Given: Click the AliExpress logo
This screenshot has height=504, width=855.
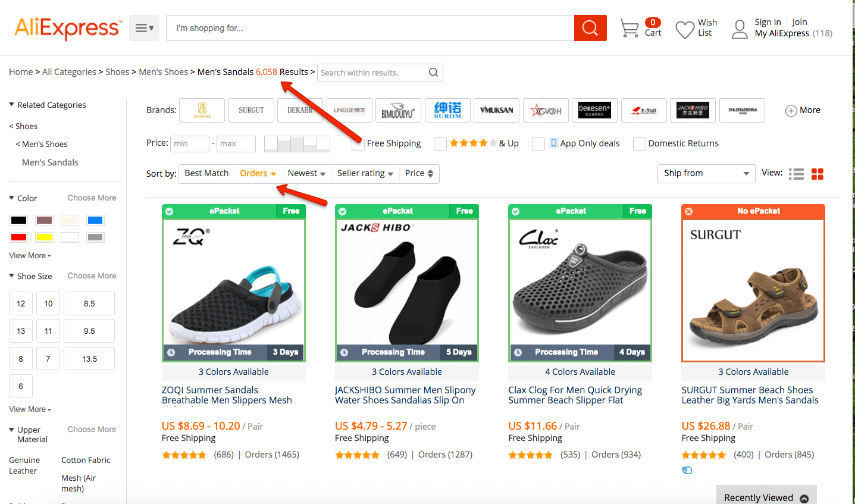Looking at the screenshot, I should click(68, 27).
